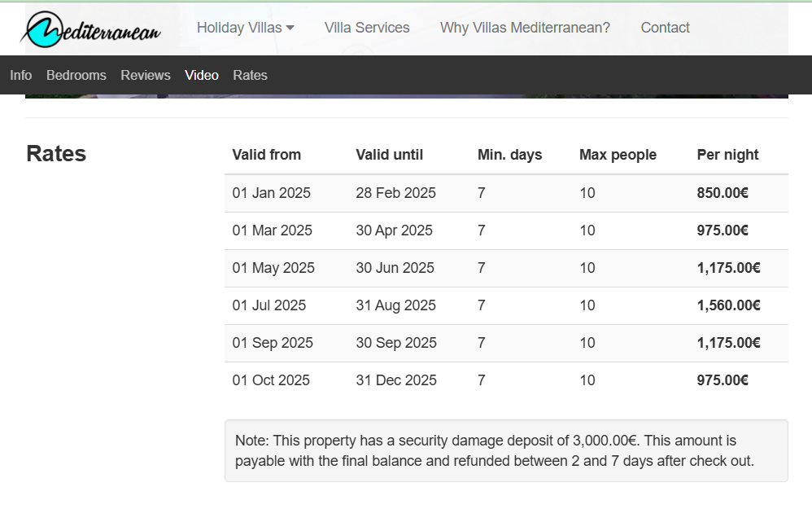
Task: Click the Mediterranean logo
Action: click(x=91, y=29)
